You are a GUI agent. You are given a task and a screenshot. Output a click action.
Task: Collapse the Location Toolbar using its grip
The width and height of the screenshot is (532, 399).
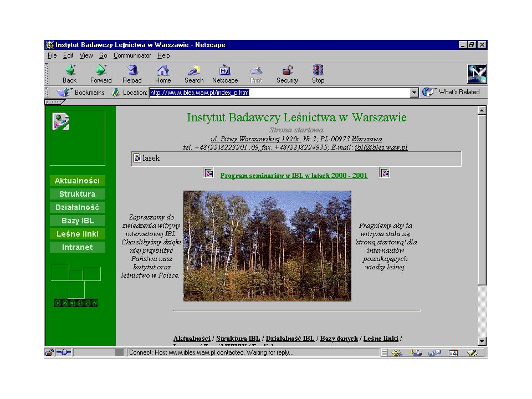click(47, 93)
